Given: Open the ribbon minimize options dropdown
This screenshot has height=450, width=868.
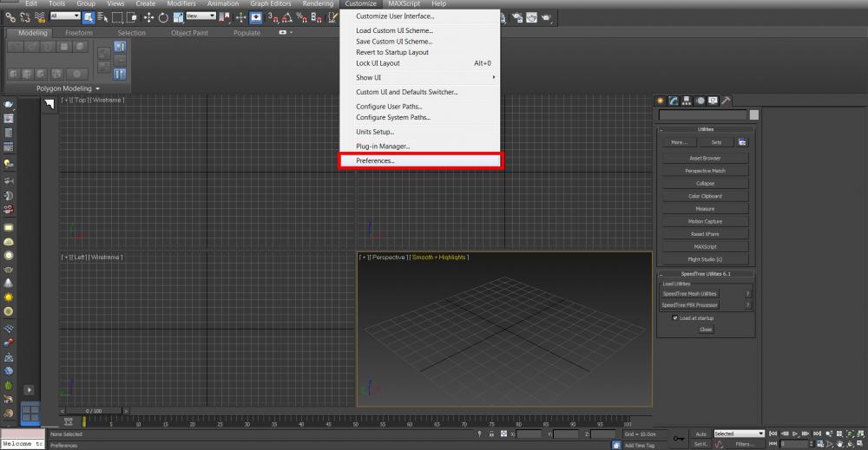Looking at the screenshot, I should [291, 33].
